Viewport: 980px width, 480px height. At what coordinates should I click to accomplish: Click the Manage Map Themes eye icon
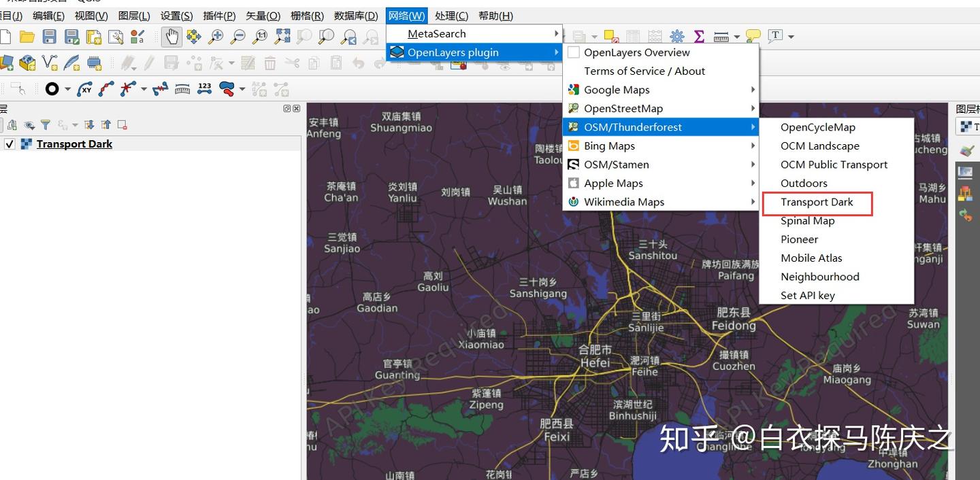click(x=28, y=124)
